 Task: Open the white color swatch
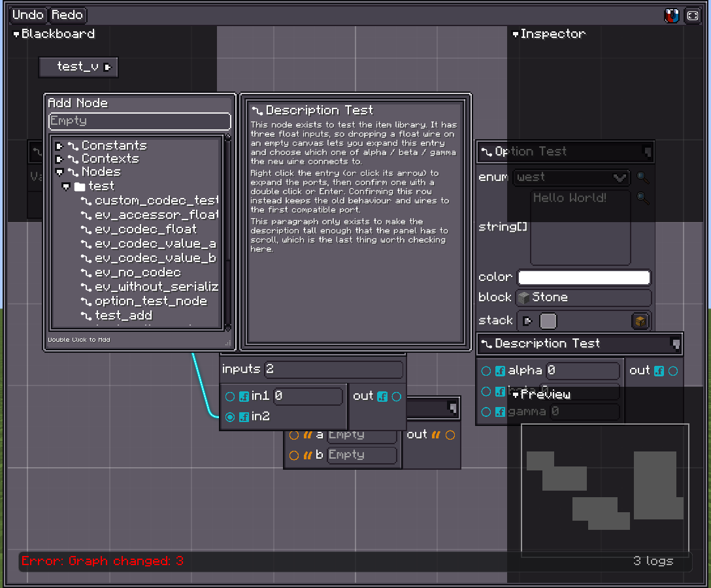click(x=584, y=278)
